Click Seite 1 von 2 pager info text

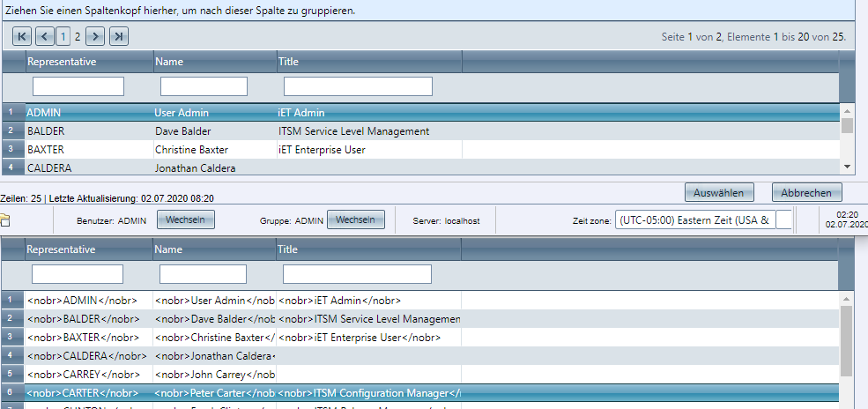(754, 37)
